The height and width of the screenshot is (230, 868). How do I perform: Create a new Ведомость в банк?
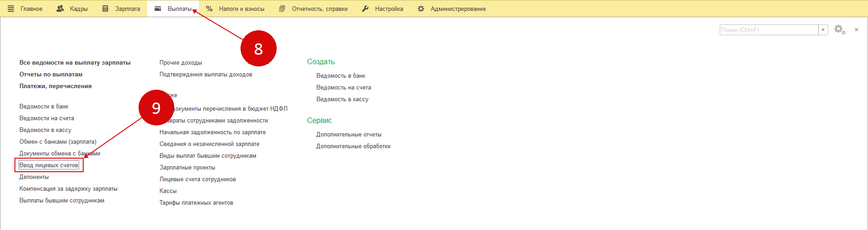[341, 76]
